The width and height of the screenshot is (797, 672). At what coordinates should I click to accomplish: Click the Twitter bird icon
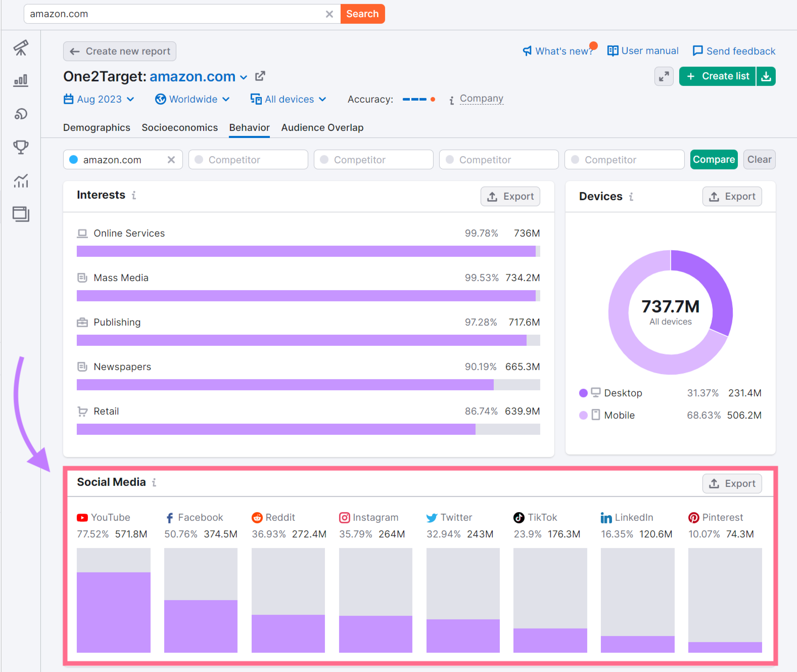(432, 518)
